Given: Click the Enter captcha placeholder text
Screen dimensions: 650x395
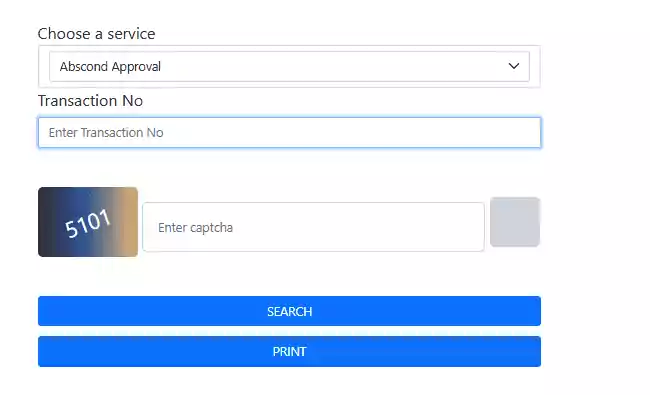Looking at the screenshot, I should coord(195,228).
